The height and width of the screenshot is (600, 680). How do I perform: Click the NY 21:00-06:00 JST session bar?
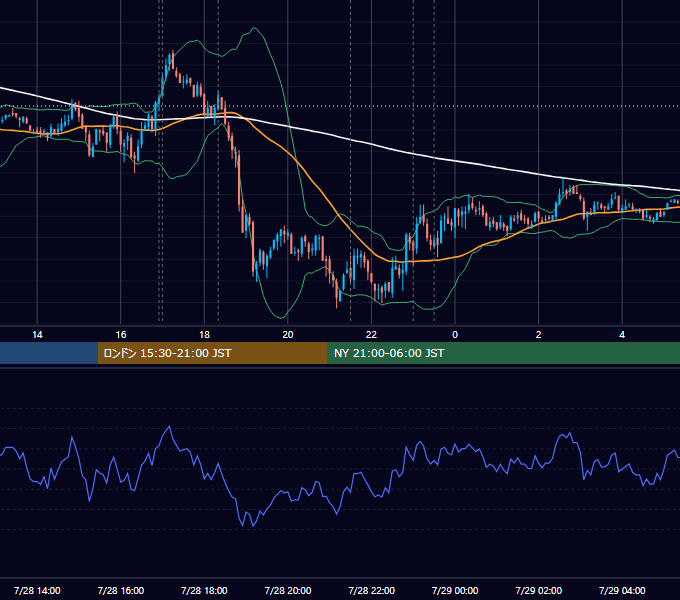click(503, 353)
